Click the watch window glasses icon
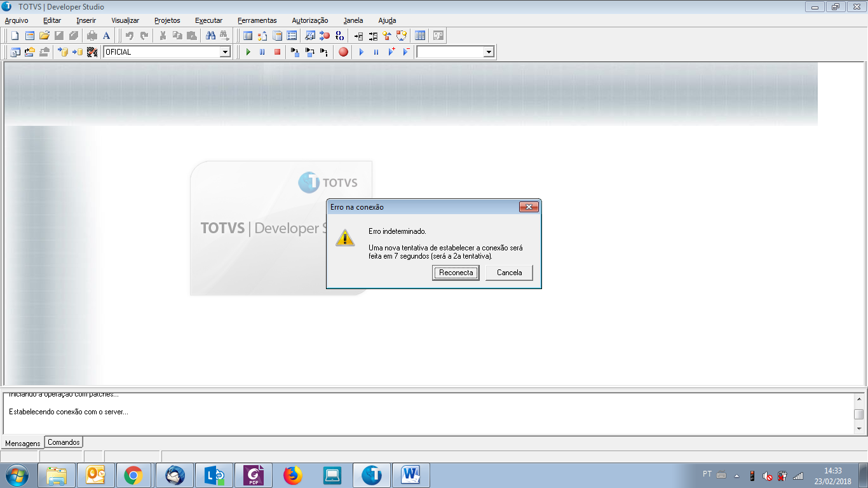Screen dimensions: 868x488 coord(310,36)
